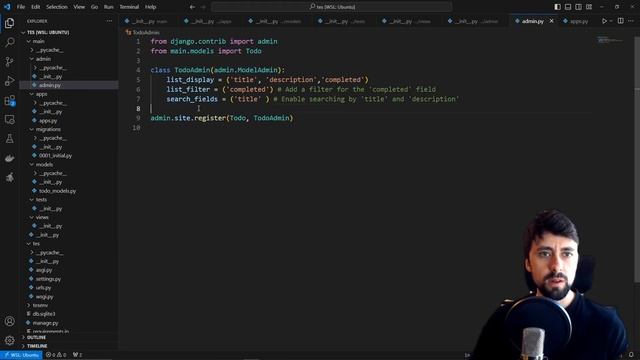Open the Help menu
The image size is (640, 360).
(151, 7)
